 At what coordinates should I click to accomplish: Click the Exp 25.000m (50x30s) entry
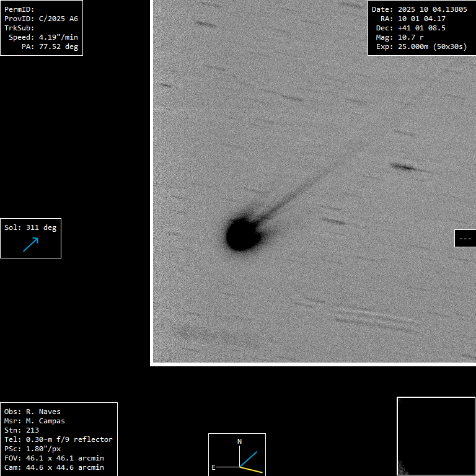(x=421, y=46)
